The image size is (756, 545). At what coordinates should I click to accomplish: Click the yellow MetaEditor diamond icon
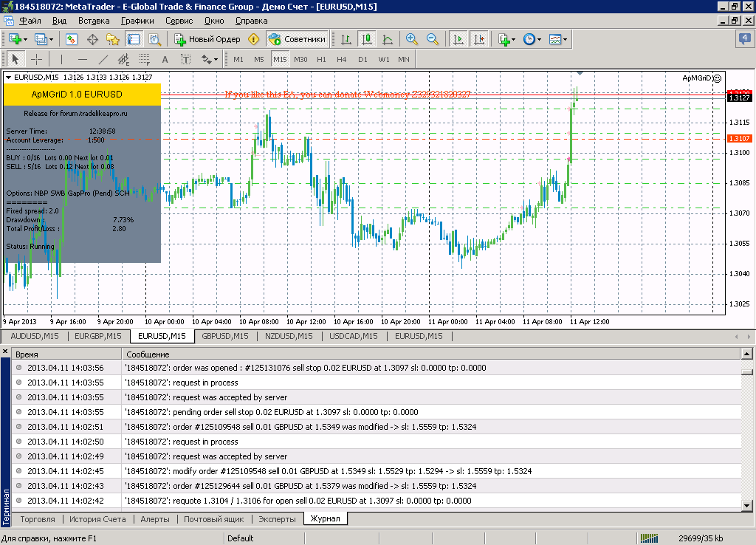(x=254, y=39)
